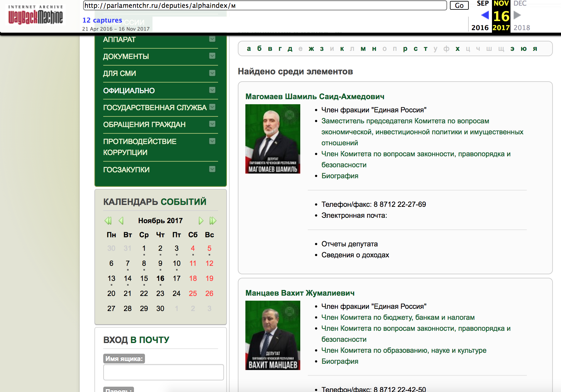Select November 16 in events calendar
Viewport: 561px width, 392px height.
coord(160,278)
